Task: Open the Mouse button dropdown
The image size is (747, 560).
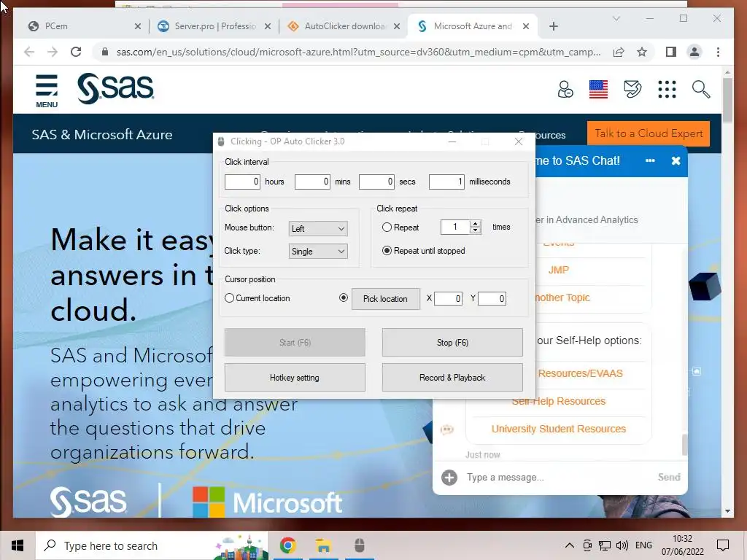Action: [318, 228]
